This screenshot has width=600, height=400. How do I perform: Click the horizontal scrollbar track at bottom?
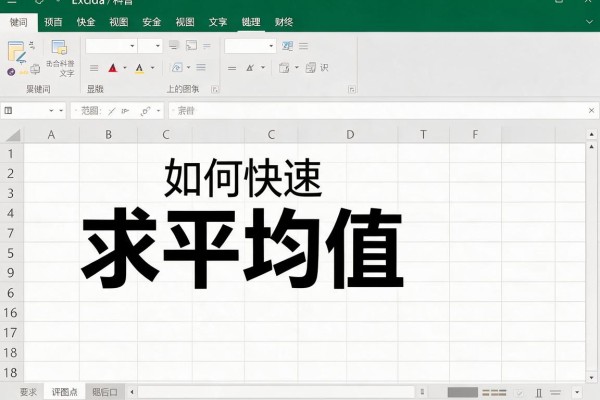276,392
